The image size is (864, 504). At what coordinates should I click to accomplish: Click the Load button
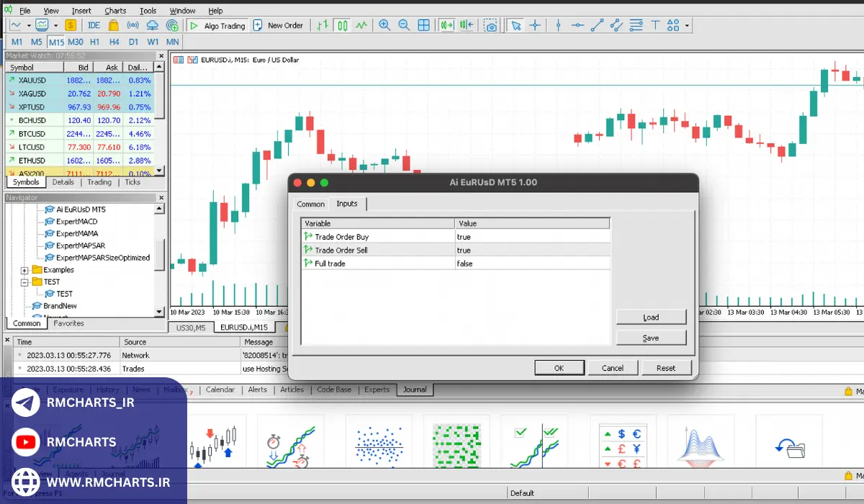tap(651, 318)
